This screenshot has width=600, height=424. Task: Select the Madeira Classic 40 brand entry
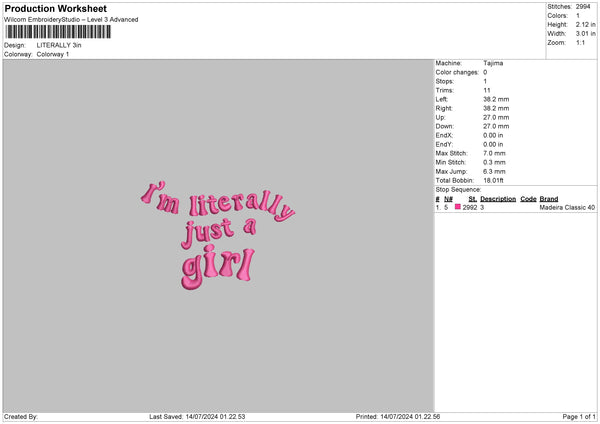click(567, 207)
